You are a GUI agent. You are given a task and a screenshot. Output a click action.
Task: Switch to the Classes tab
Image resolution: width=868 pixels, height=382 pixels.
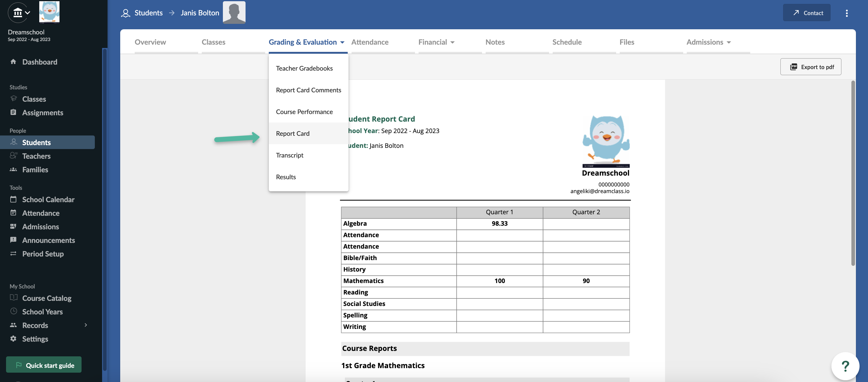click(213, 42)
